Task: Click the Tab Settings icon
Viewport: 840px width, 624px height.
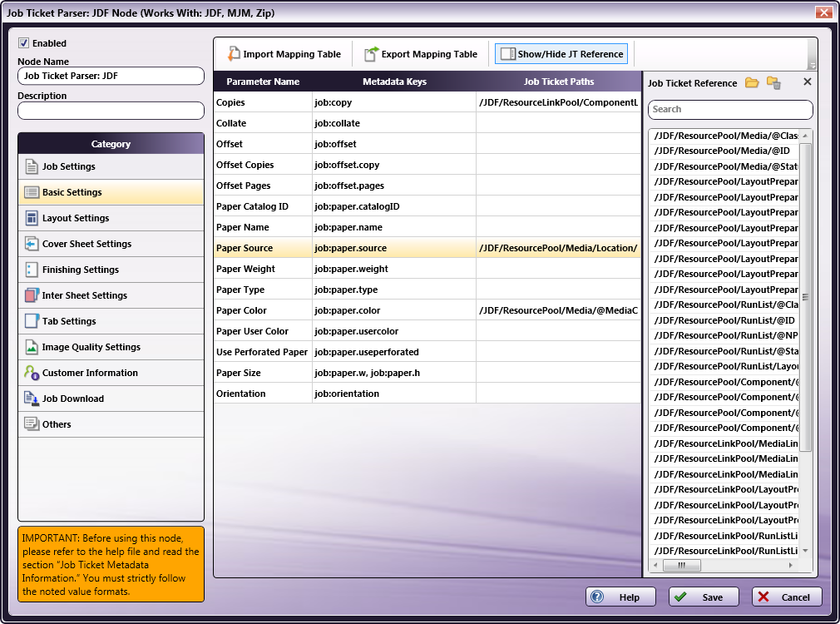Action: 32,321
